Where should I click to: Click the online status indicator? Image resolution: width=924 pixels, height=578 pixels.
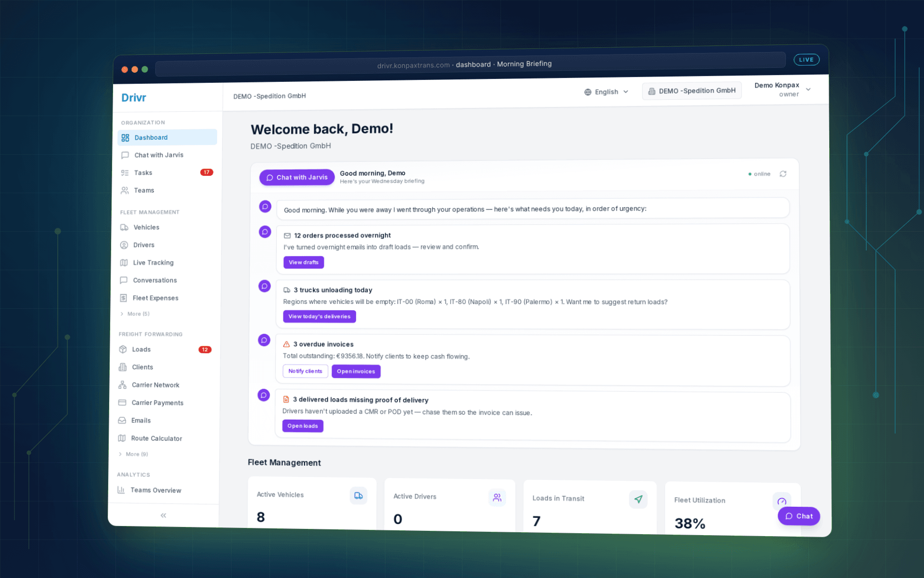click(759, 174)
